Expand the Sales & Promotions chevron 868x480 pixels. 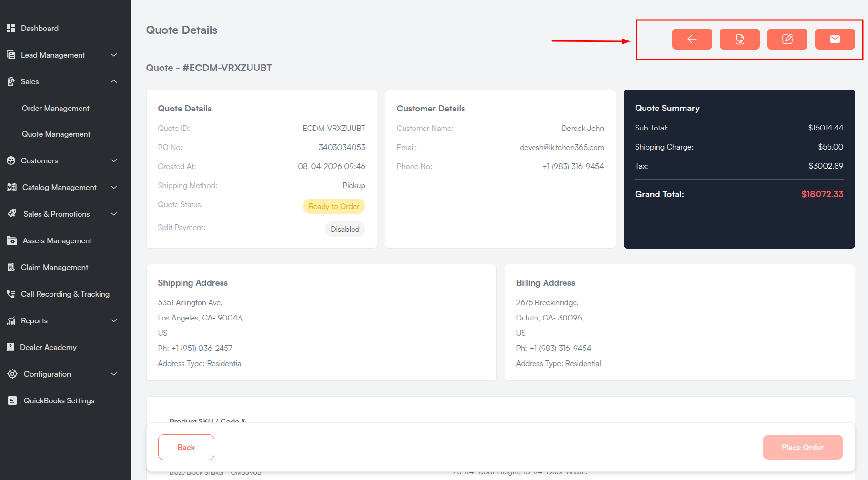point(114,214)
